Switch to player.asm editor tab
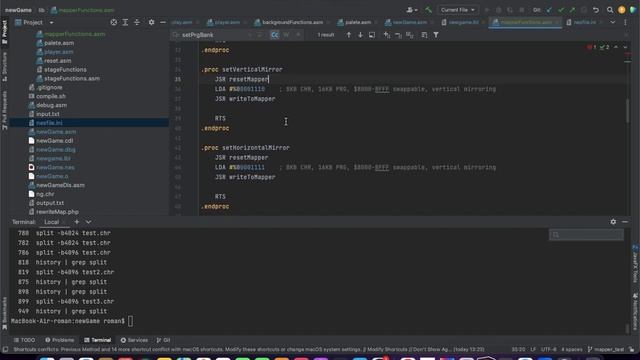 pos(223,22)
